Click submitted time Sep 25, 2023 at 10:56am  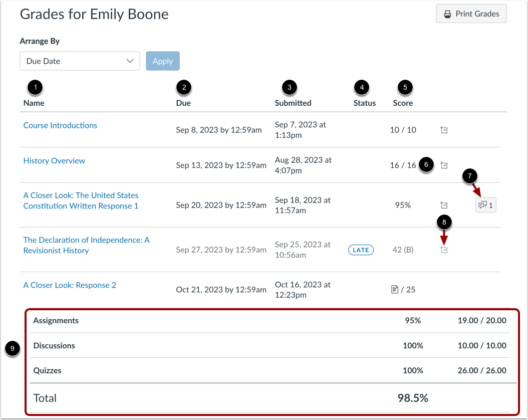[303, 250]
